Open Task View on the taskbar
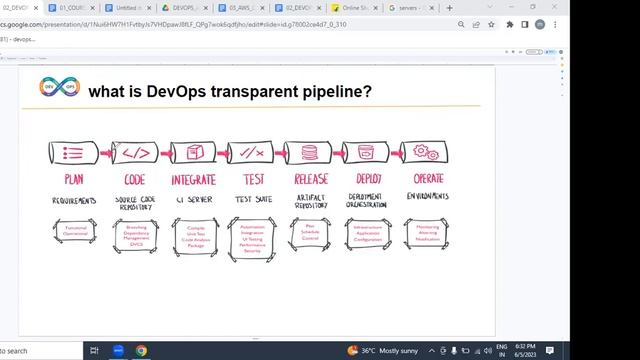 click(x=94, y=351)
